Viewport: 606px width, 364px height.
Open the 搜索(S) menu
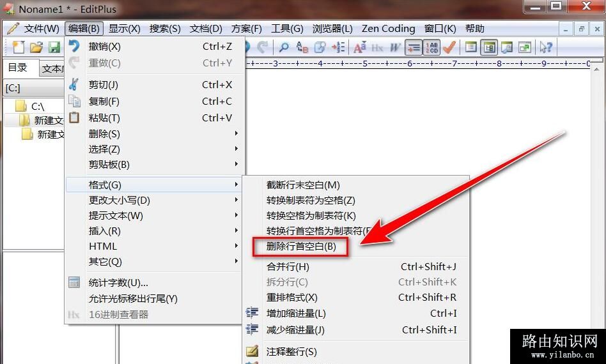point(165,29)
